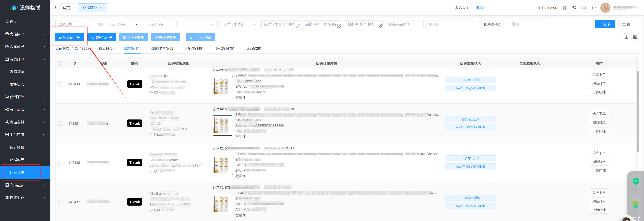
Task: Collapse the 发货订单 sidebar group
Action: [25, 59]
